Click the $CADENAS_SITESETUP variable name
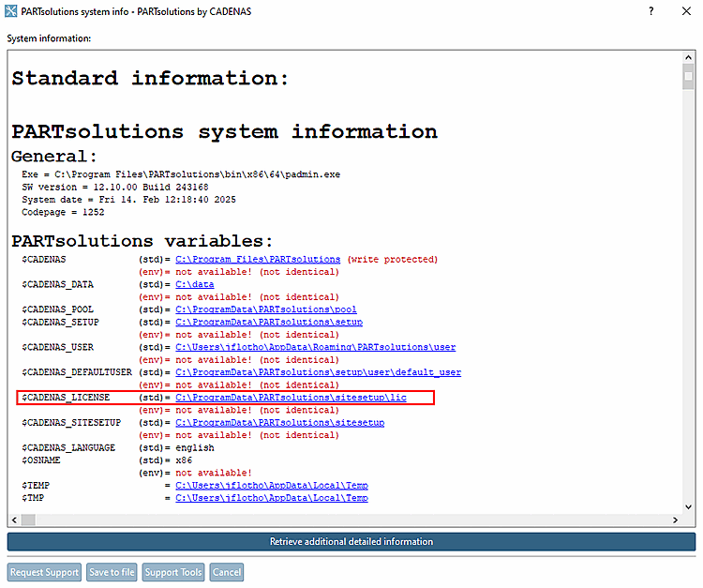 click(x=71, y=423)
